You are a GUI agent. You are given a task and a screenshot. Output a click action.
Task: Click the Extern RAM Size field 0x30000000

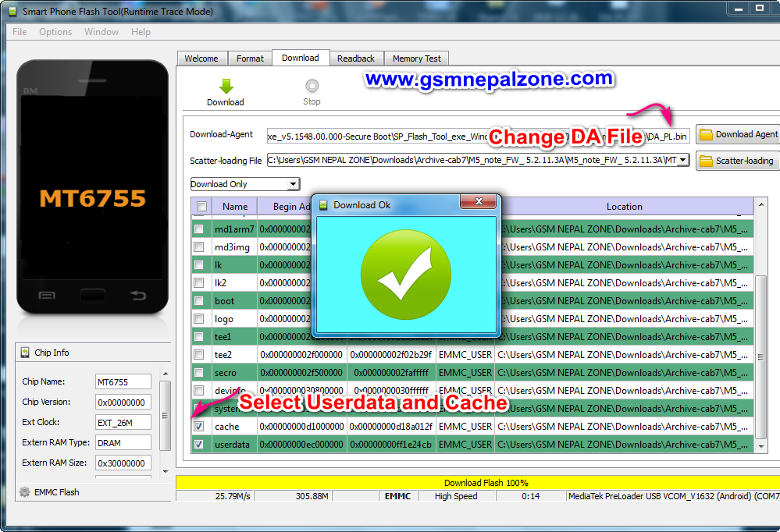[123, 463]
